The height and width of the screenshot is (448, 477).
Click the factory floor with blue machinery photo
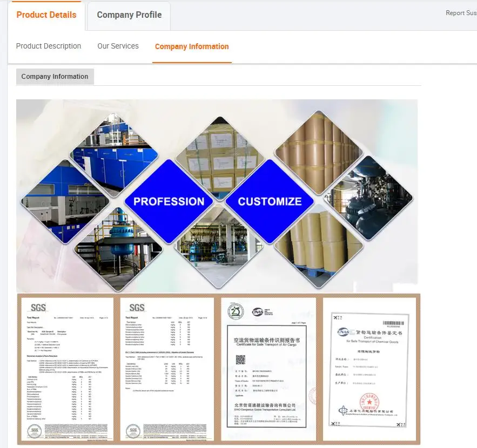point(219,246)
